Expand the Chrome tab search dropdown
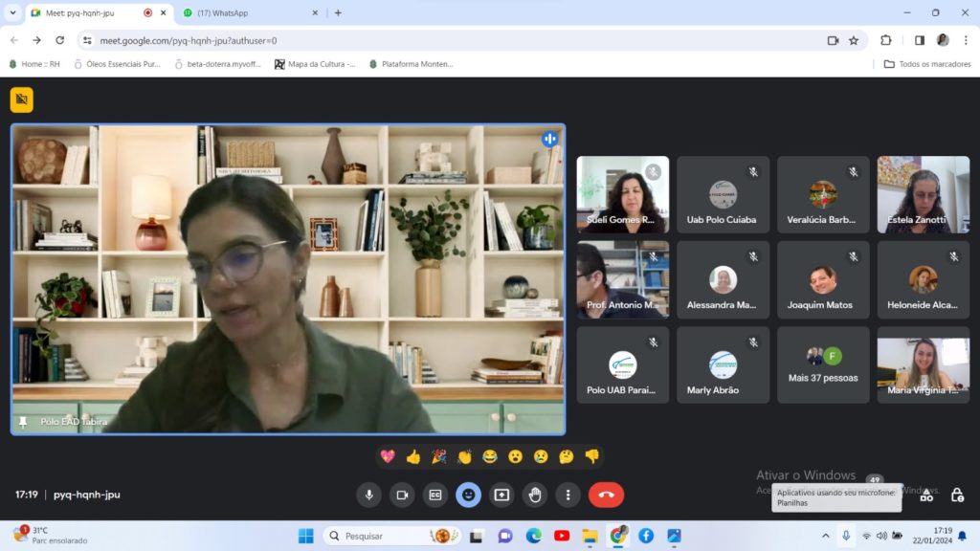This screenshot has height=551, width=980. 12,12
